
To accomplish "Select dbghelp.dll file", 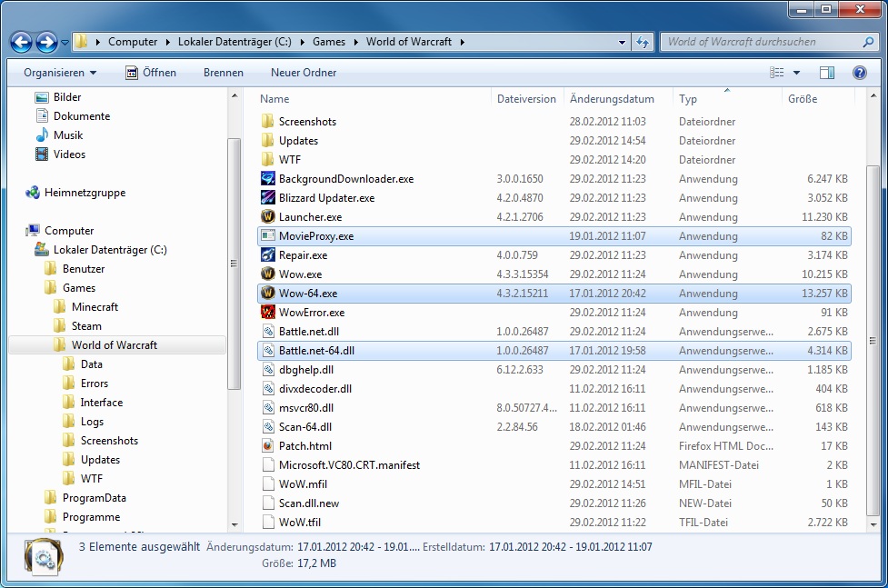I will click(298, 370).
